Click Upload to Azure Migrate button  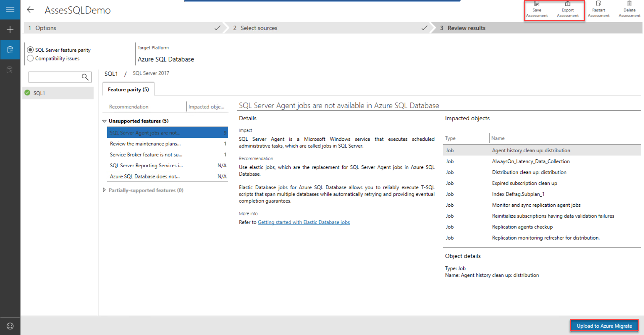click(x=604, y=326)
